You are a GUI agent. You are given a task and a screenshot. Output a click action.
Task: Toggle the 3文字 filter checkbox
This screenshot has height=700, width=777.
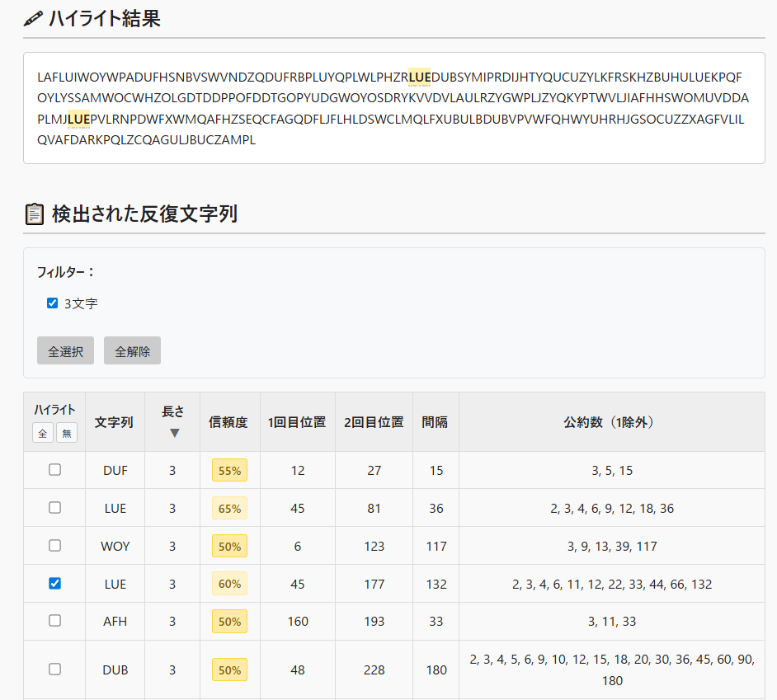[x=53, y=303]
